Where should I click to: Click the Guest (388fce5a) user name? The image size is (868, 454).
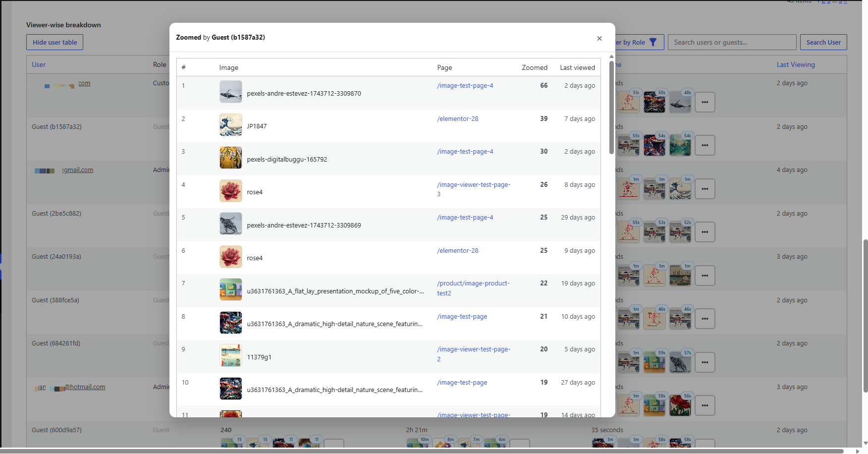click(x=55, y=300)
